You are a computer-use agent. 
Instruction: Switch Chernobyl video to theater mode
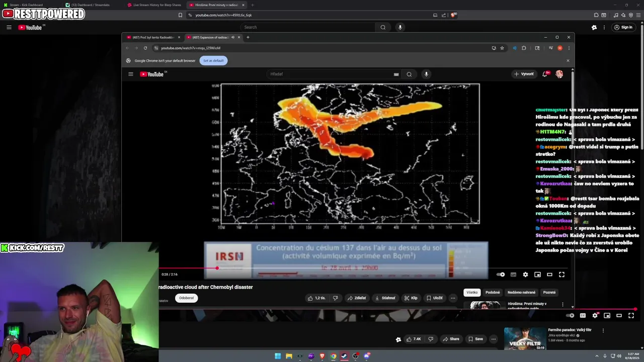click(x=549, y=275)
